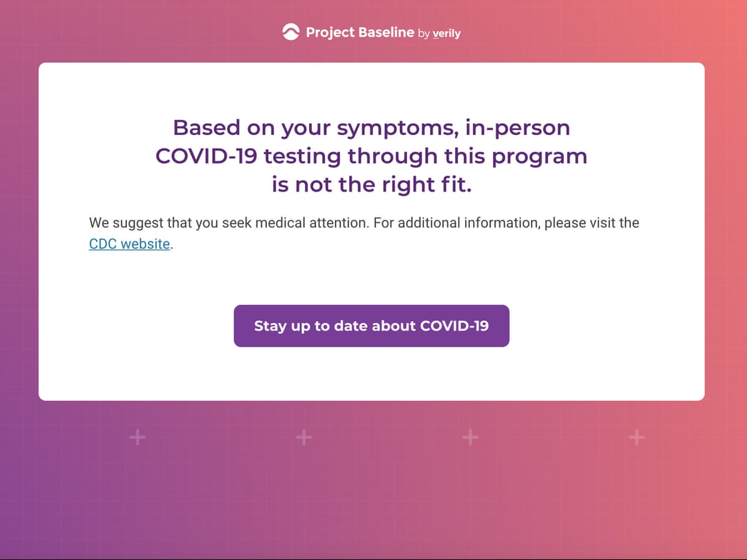Click the rightmost plus sign decoration
This screenshot has height=560, width=747.
coord(636,437)
